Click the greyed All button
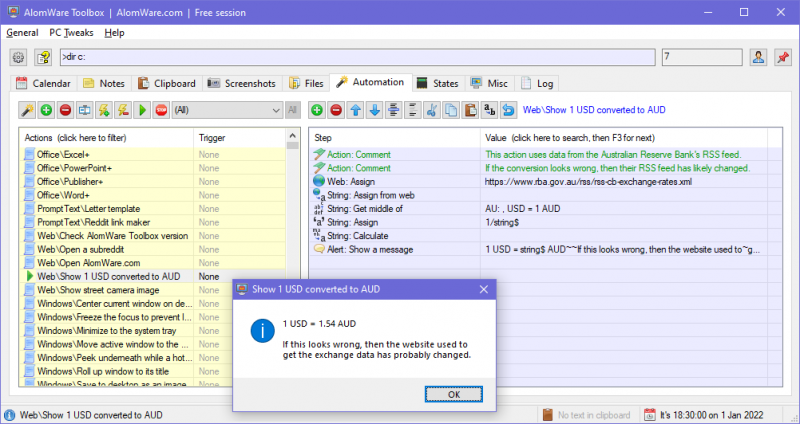 click(292, 110)
